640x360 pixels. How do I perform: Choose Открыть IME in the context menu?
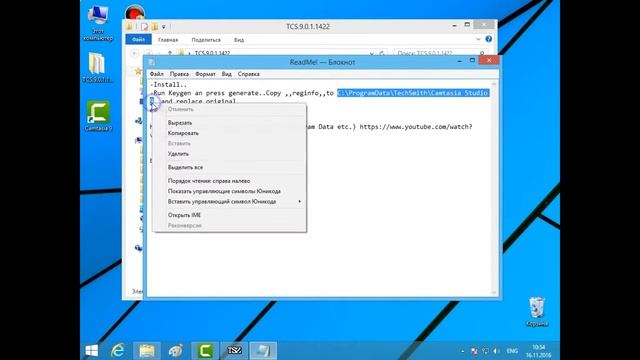pyautogui.click(x=229, y=215)
